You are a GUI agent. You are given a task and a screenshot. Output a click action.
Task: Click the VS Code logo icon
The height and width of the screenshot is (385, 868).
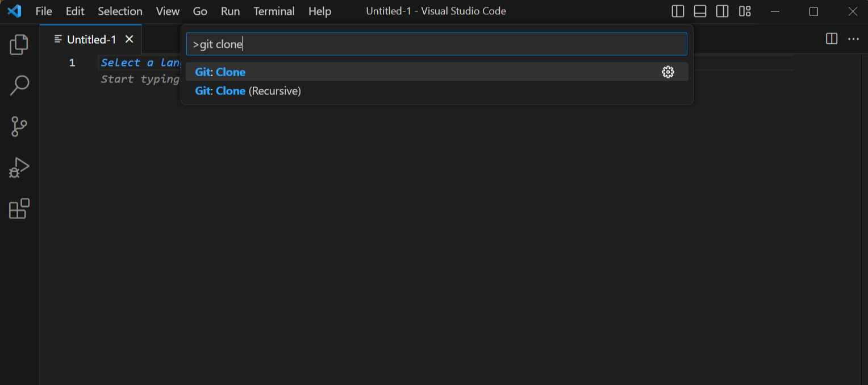point(14,11)
